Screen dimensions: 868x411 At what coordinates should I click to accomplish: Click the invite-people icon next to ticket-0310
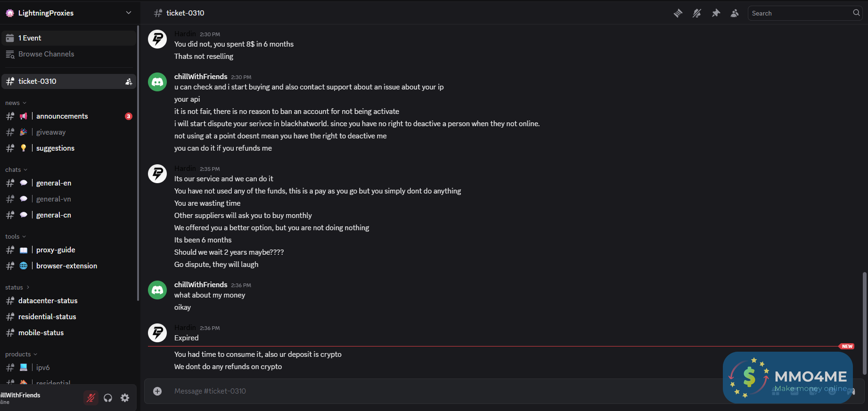(128, 81)
